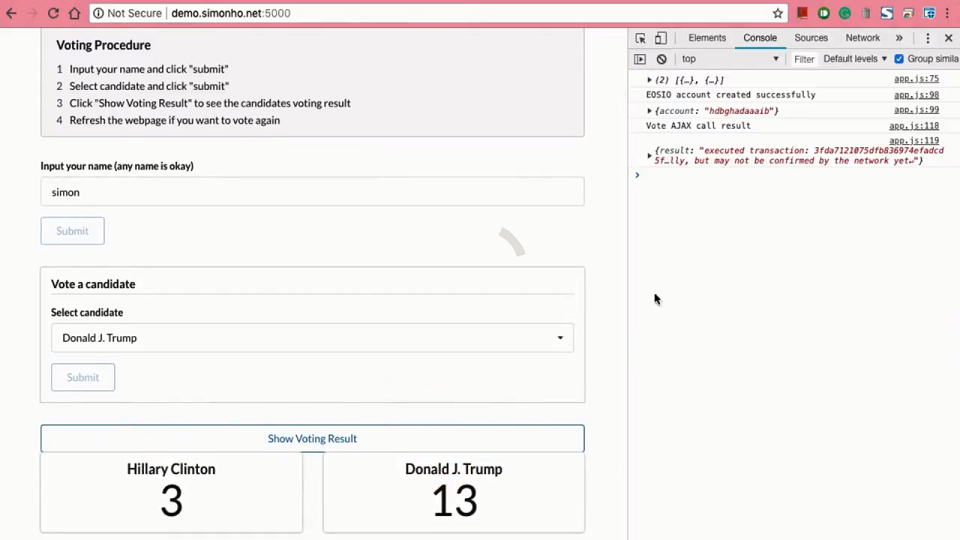Open the DevTools three-dot options menu
The height and width of the screenshot is (540, 960).
point(928,38)
